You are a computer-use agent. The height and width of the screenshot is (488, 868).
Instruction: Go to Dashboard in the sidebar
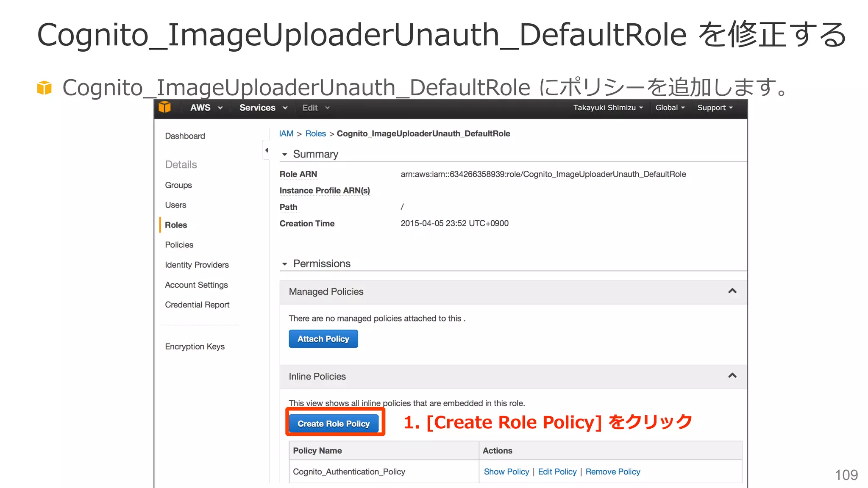(185, 136)
